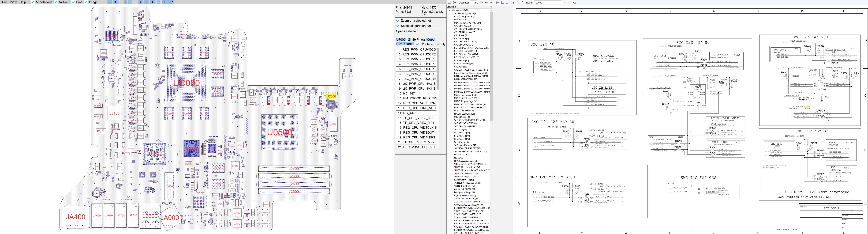
Task: Go to next page with right arrow
Action: pos(491,2)
